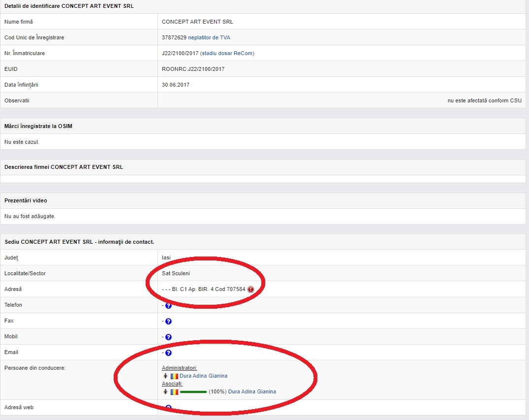The height and width of the screenshot is (420, 529).
Task: Click the 'Sediu CONCEPT ART EVENT SRL' contact heading
Action: point(79,242)
